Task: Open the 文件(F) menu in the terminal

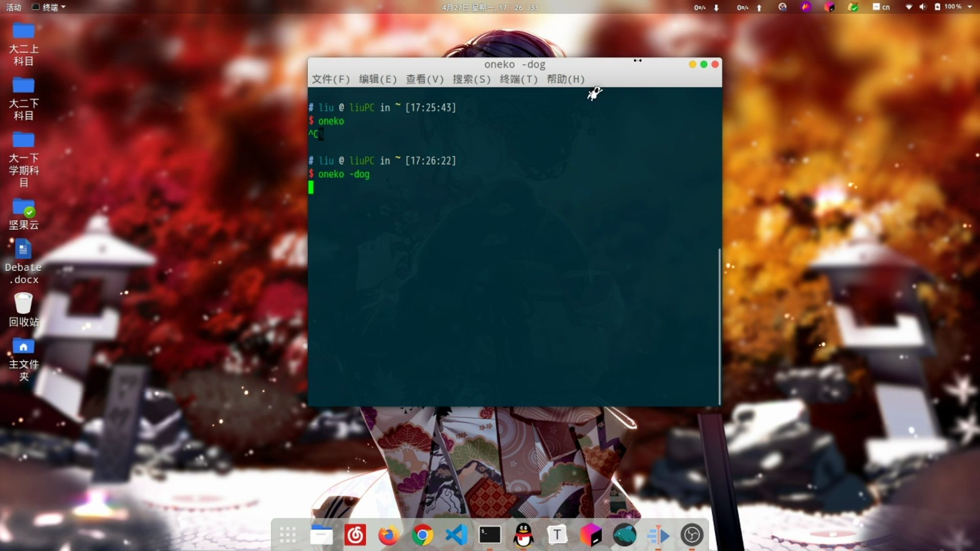Action: pos(331,80)
